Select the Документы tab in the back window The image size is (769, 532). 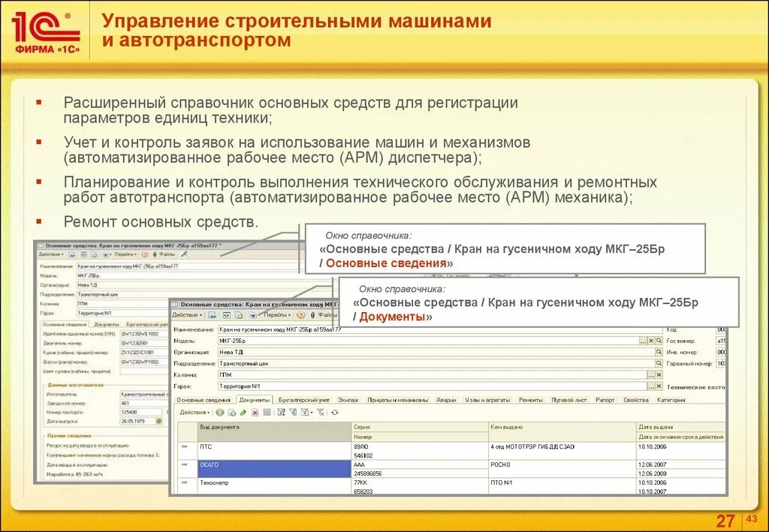click(x=107, y=324)
